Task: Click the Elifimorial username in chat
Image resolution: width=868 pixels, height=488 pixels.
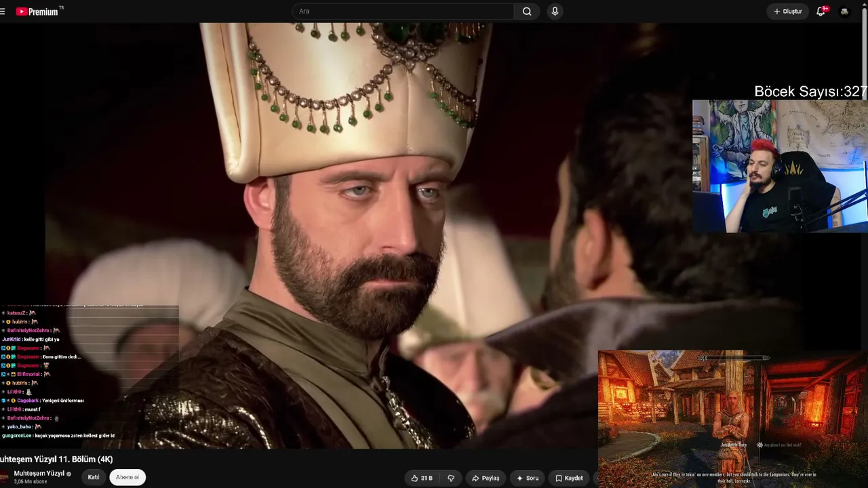Action: [x=28, y=374]
